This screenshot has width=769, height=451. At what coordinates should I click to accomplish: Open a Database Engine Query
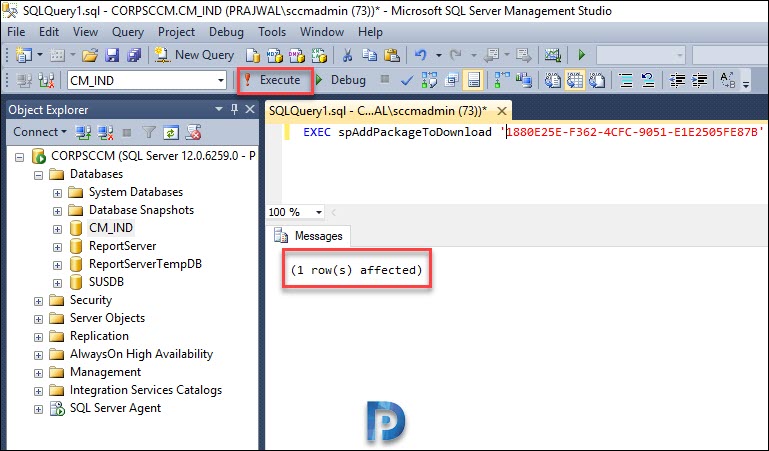coord(253,55)
